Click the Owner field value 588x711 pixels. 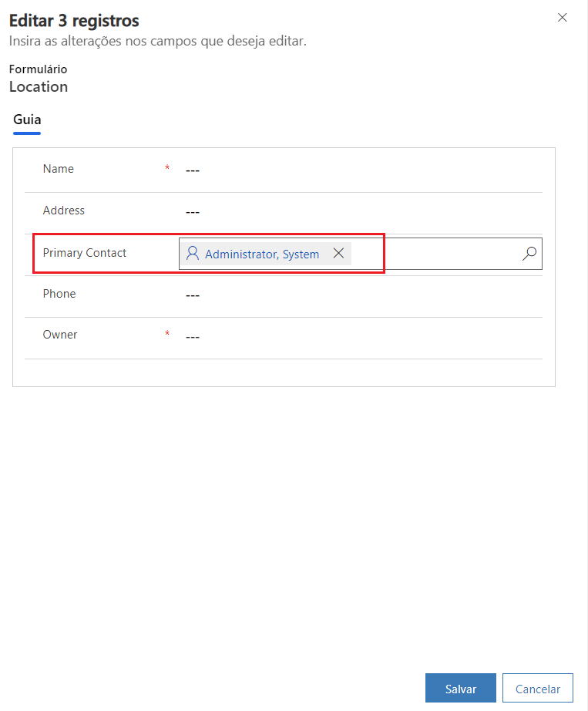coord(193,337)
